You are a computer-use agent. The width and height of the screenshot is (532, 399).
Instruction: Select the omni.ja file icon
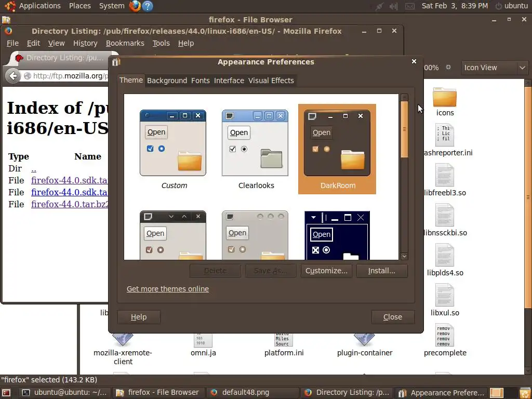pyautogui.click(x=203, y=344)
